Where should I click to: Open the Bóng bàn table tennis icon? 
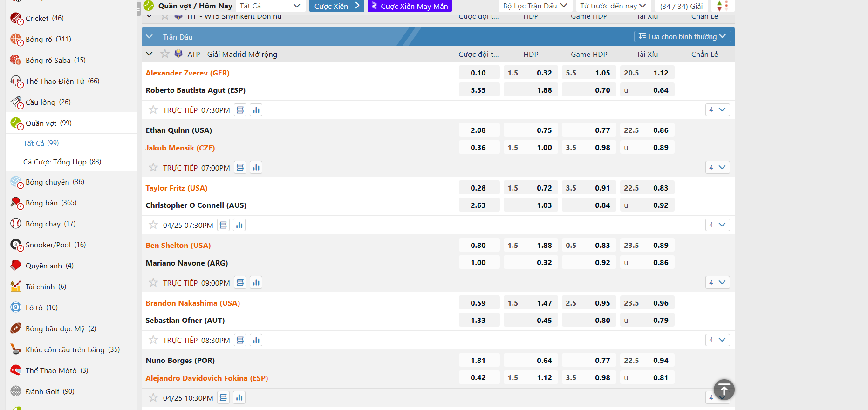click(x=16, y=203)
